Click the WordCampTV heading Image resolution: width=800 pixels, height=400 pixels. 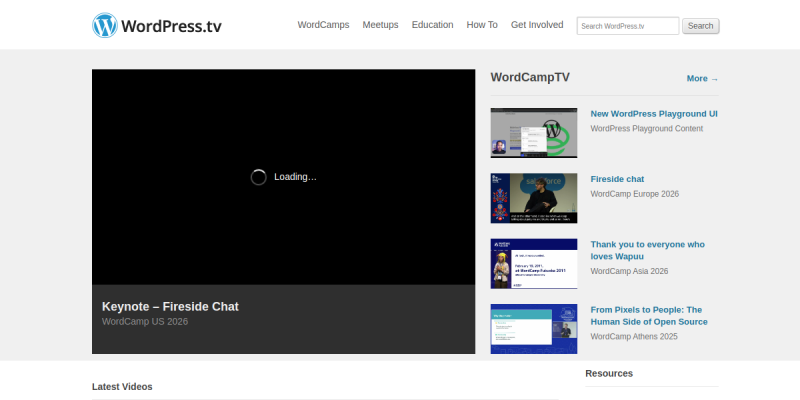[x=530, y=78]
